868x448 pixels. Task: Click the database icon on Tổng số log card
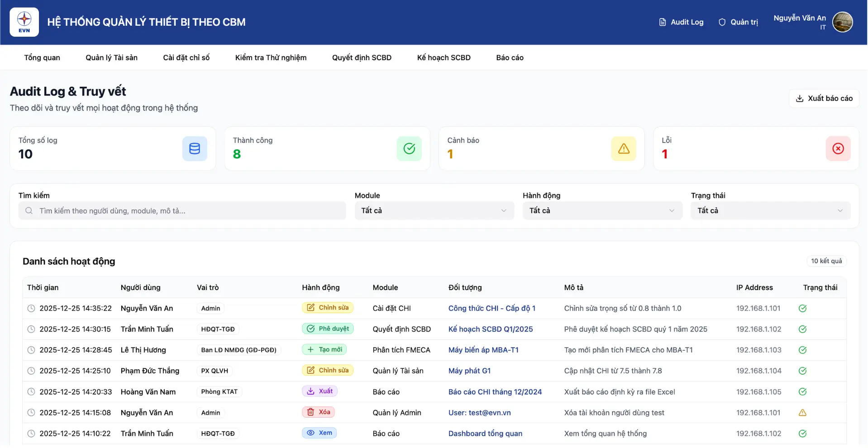[194, 148]
